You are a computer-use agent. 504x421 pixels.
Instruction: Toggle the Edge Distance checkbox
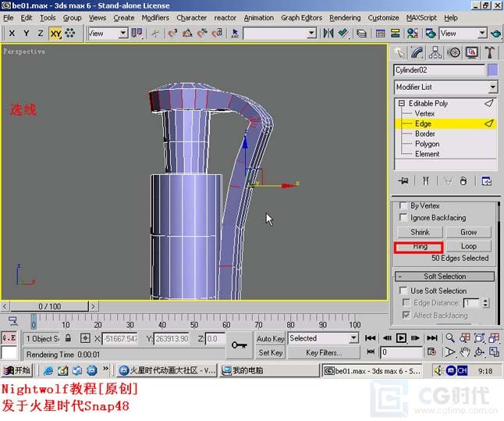coord(406,302)
